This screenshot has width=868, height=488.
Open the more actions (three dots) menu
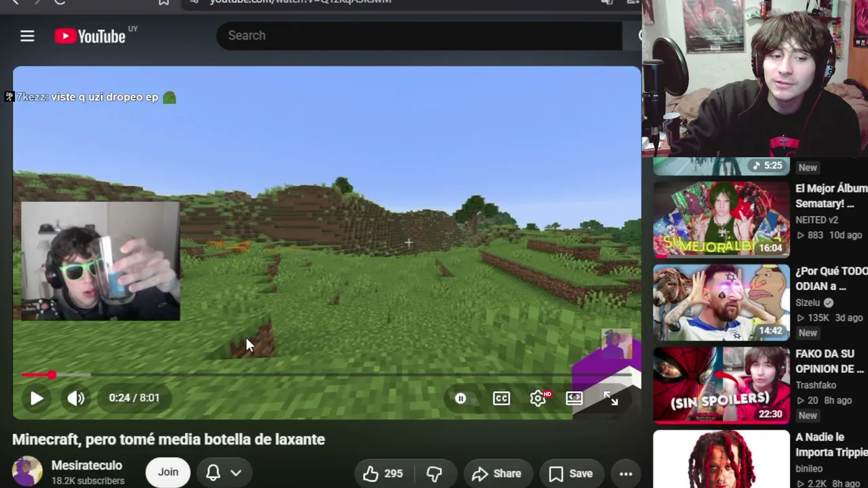tap(626, 474)
